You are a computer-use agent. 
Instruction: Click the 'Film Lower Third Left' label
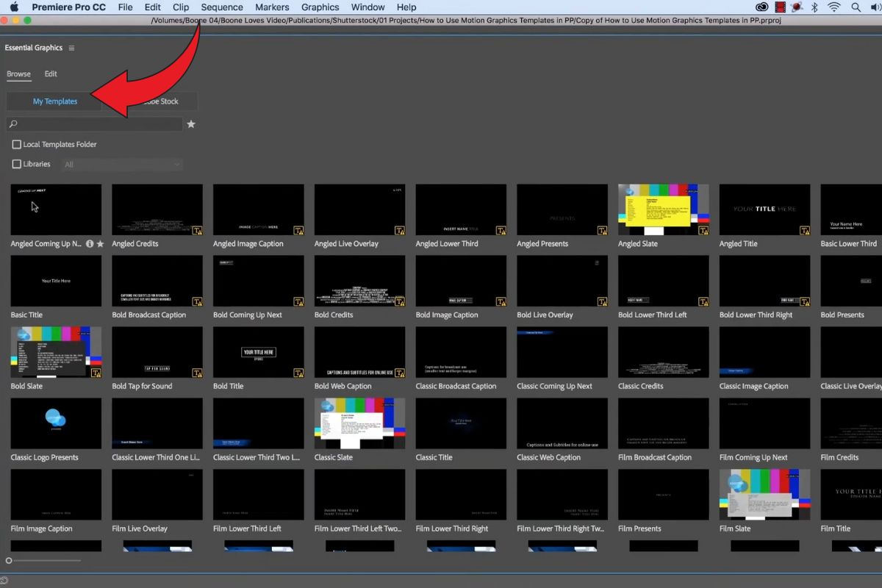247,529
